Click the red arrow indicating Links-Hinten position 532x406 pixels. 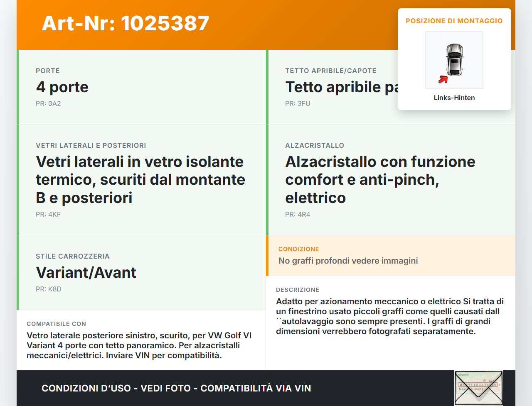point(443,79)
